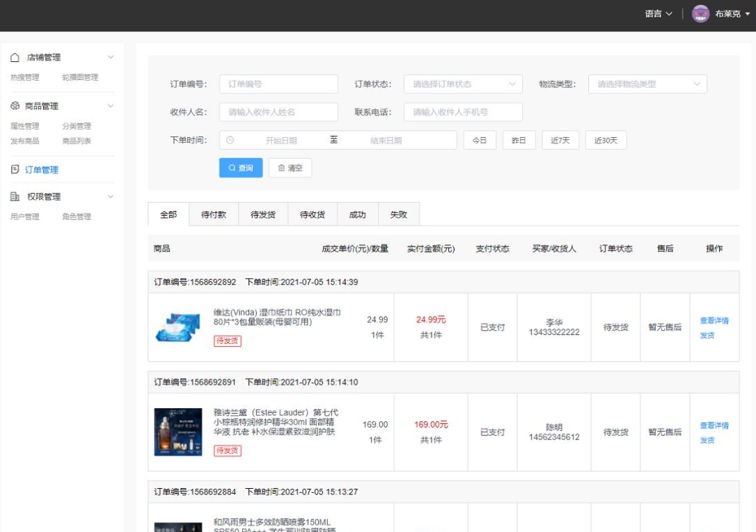Click the 清空 clear button

click(x=290, y=168)
